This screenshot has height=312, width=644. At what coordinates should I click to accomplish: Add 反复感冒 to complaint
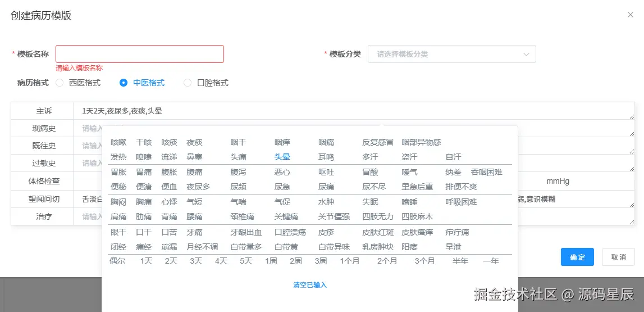pos(378,142)
